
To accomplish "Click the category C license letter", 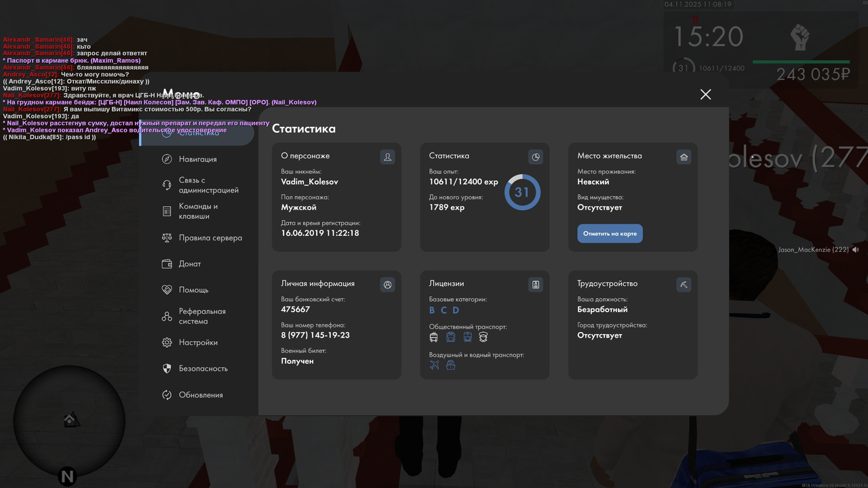I will [443, 310].
